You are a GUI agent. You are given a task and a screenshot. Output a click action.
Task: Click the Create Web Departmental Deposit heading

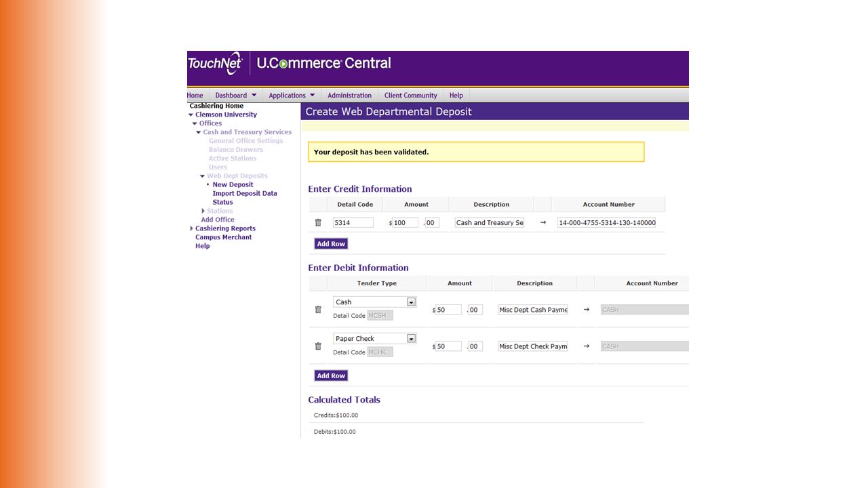[389, 112]
